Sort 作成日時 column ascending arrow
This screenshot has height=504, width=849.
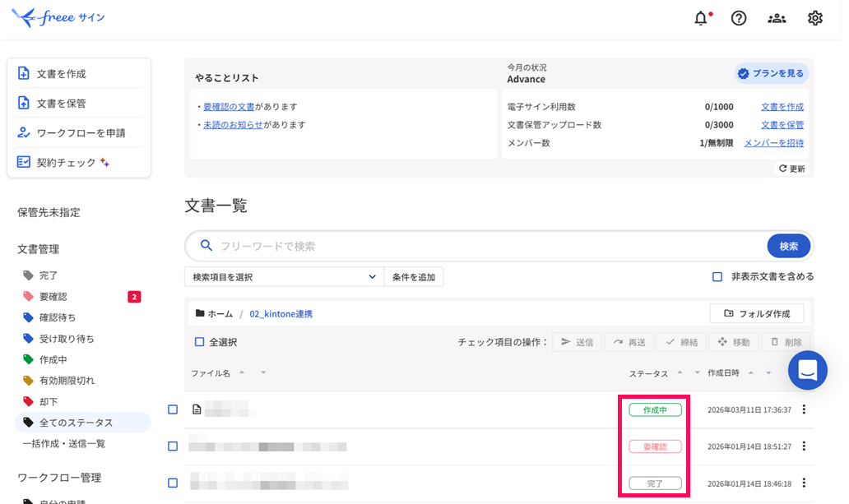click(751, 372)
